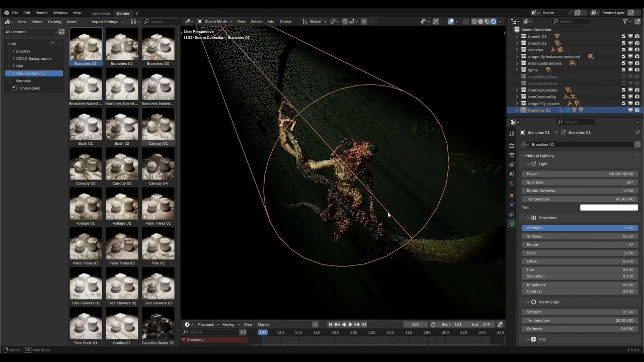Viewport: 644px width, 362px height.
Task: Click the refresh asset library icon
Action: pyautogui.click(x=62, y=32)
